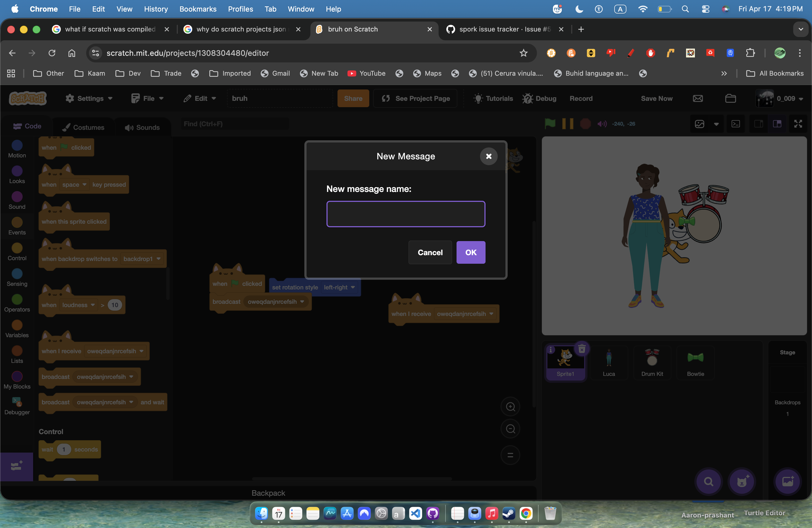
Task: Switch to large stage layout
Action: 777,124
